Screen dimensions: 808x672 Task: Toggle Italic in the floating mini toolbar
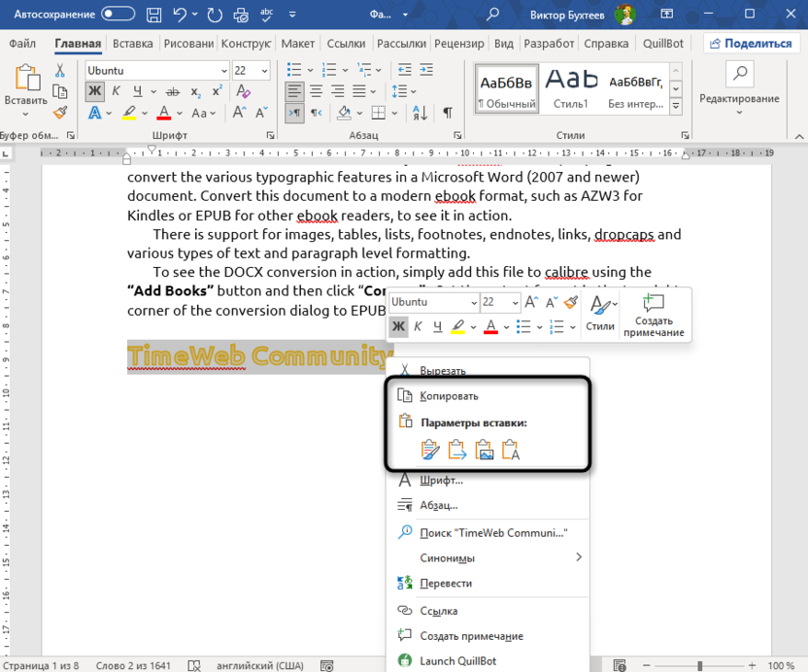coord(418,326)
